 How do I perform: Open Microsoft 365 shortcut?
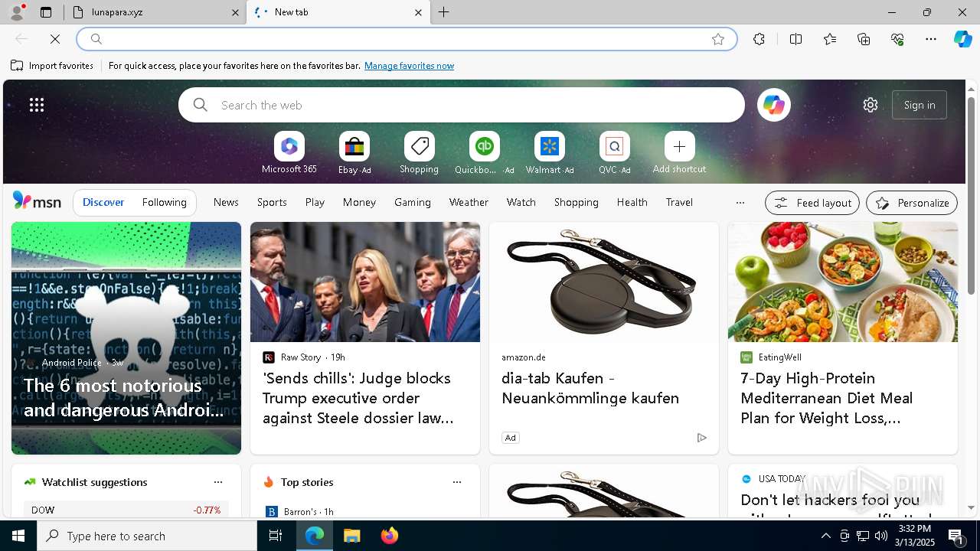point(289,153)
